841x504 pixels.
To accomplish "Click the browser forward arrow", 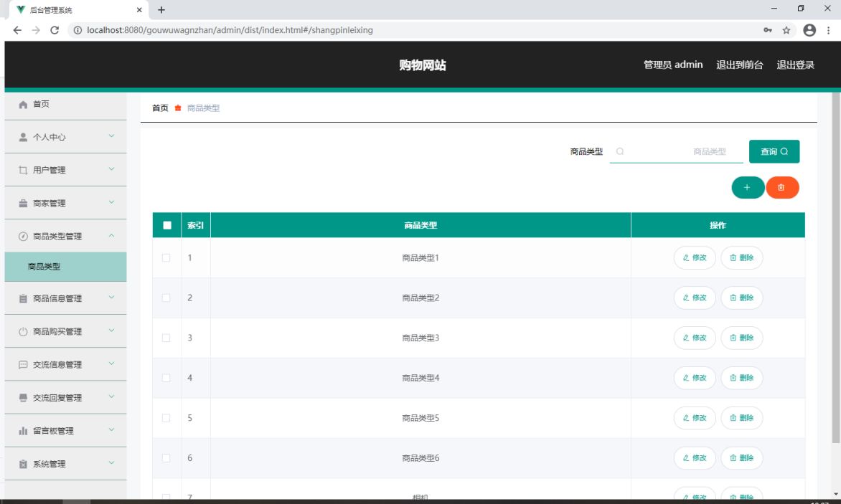I will tap(36, 30).
